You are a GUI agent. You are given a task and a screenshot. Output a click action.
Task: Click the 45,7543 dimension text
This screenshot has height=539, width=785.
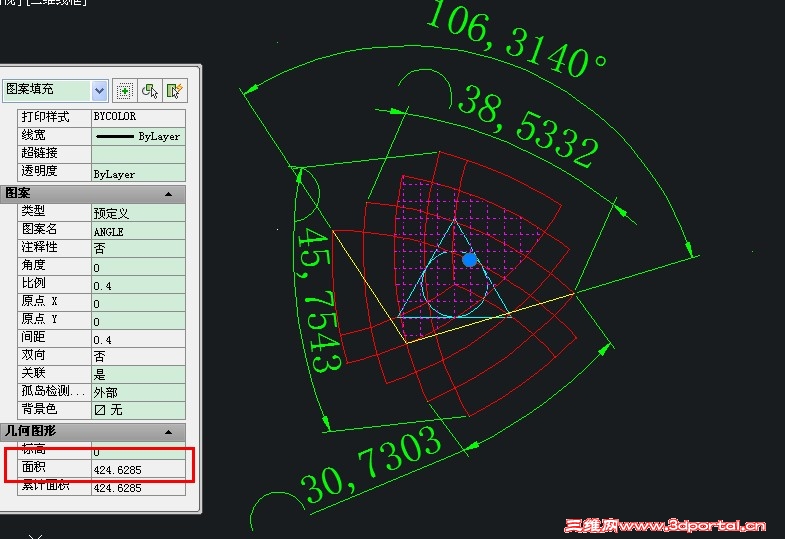tap(319, 300)
